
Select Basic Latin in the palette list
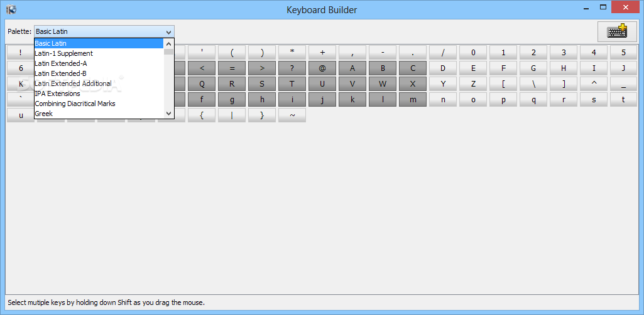[x=99, y=43]
